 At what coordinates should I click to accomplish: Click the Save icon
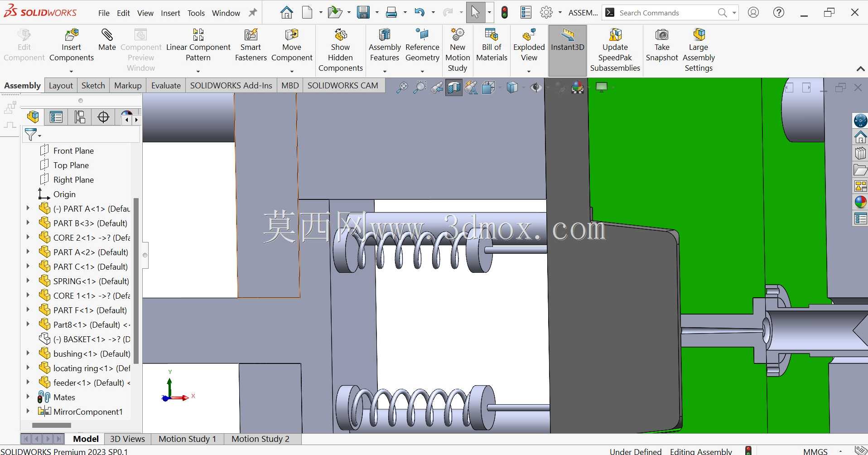coord(363,13)
